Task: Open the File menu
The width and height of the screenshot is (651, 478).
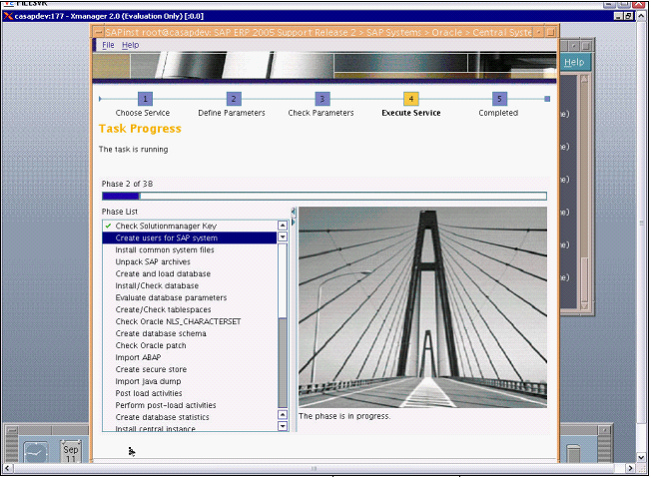Action: 108,45
